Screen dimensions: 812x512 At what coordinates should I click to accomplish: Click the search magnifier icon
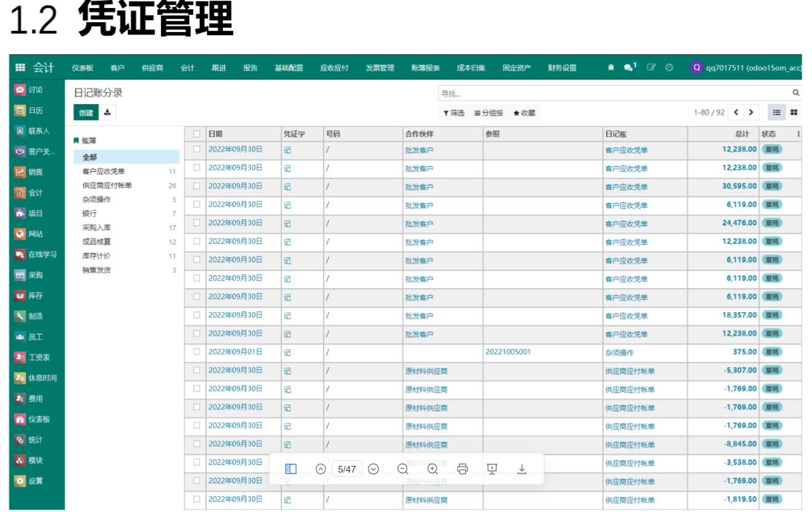point(795,93)
